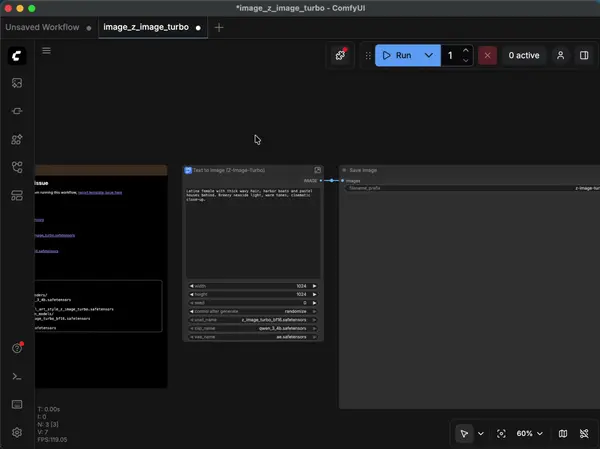Open the user account icon
The width and height of the screenshot is (600, 449).
[560, 56]
